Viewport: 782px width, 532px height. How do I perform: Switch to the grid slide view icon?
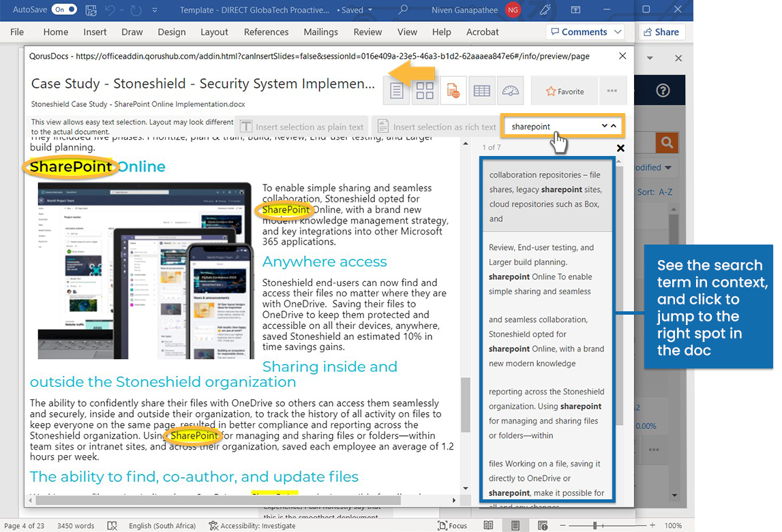point(424,90)
